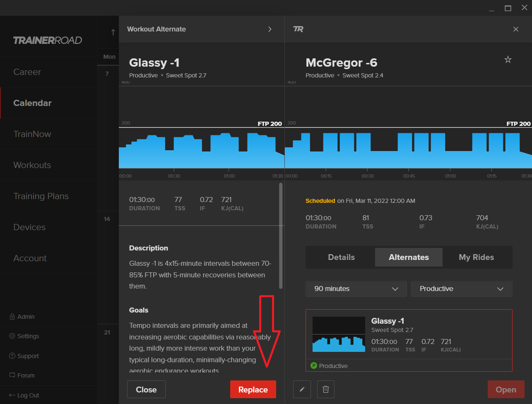Click the 704 KJ(CAL) value
This screenshot has height=404, width=532.
pos(482,218)
